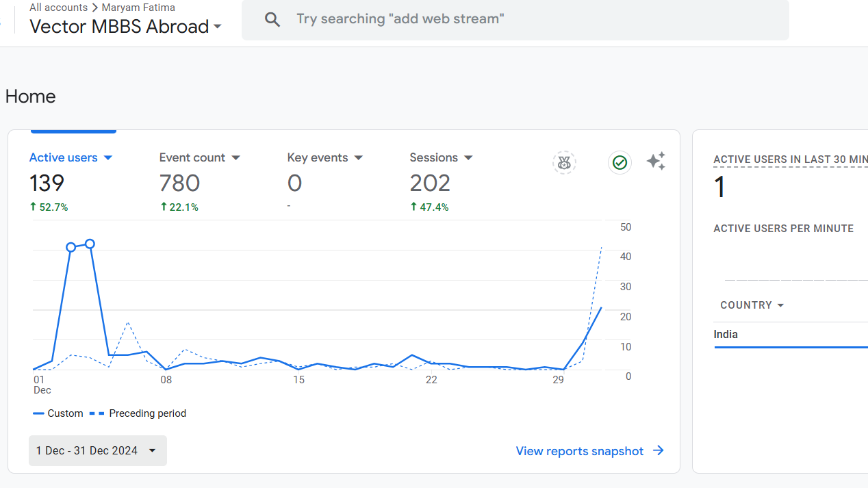Click the chart peak data point marker
This screenshot has width=868, height=488.
[x=90, y=244]
